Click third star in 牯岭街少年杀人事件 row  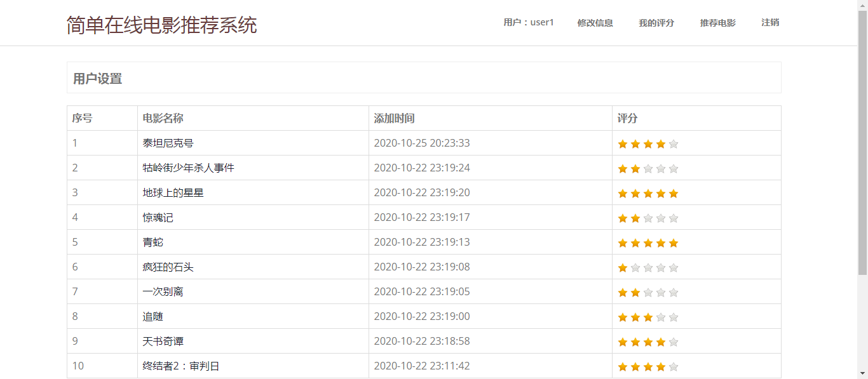pyautogui.click(x=648, y=169)
